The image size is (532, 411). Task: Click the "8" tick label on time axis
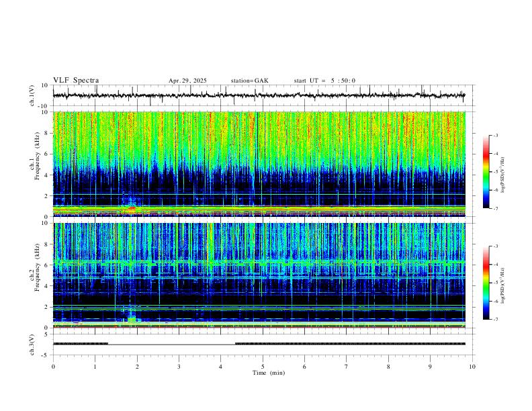point(388,367)
